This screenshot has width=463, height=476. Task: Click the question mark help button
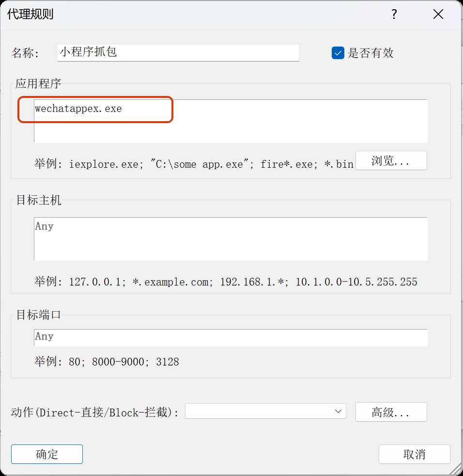[394, 15]
